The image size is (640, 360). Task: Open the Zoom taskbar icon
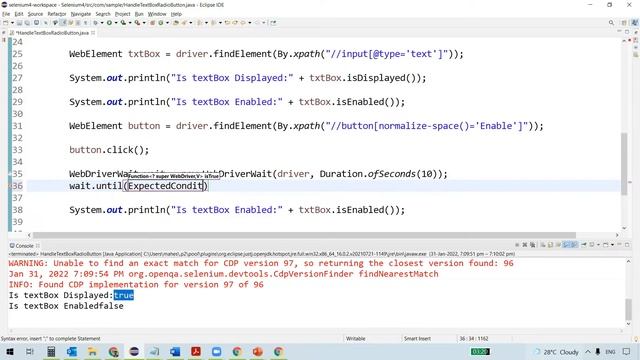pyautogui.click(x=216, y=351)
